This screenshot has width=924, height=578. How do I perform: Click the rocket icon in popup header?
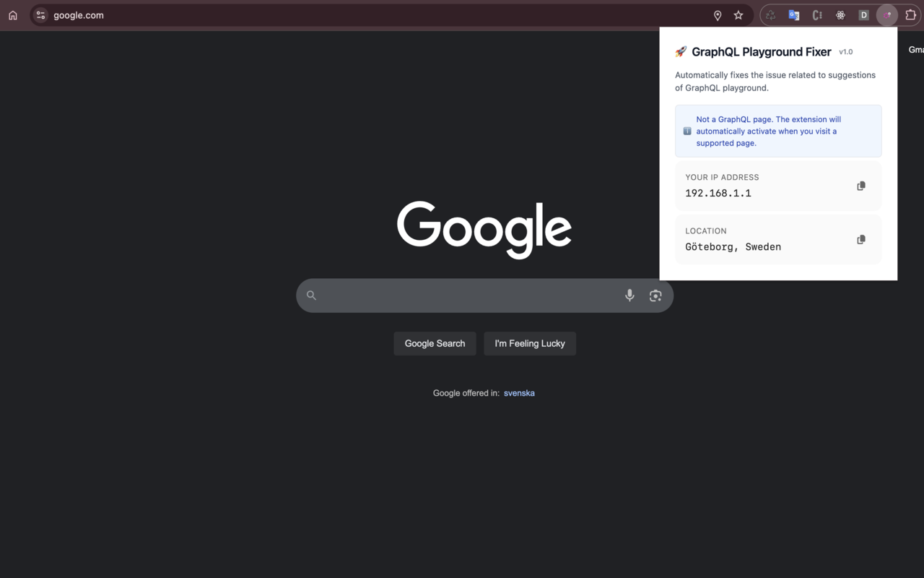[x=681, y=52]
